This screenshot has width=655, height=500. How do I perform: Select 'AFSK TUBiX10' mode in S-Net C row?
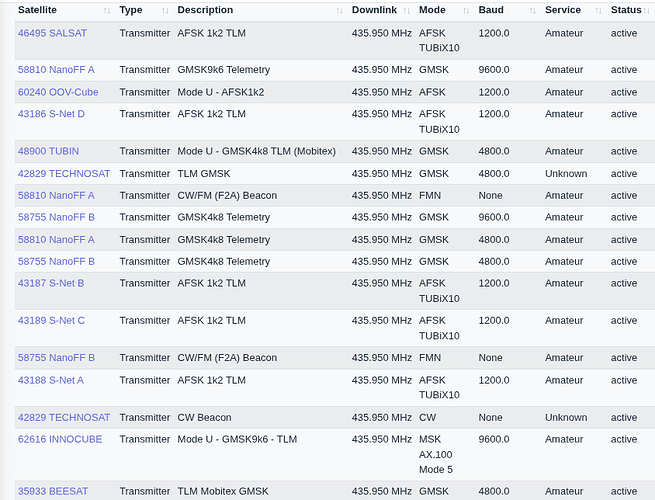[x=439, y=328]
